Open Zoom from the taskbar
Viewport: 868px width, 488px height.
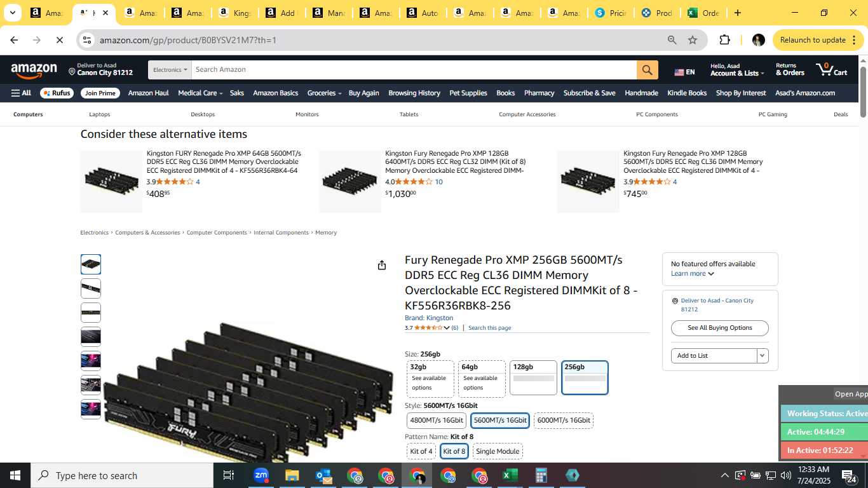(x=261, y=475)
